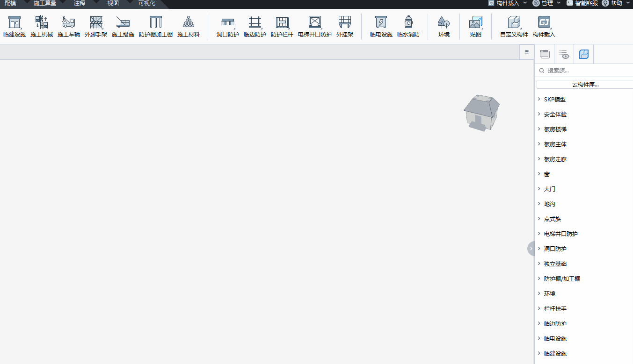Open the 帮助 help dropdown
Image resolution: width=633 pixels, height=364 pixels.
(x=616, y=3)
